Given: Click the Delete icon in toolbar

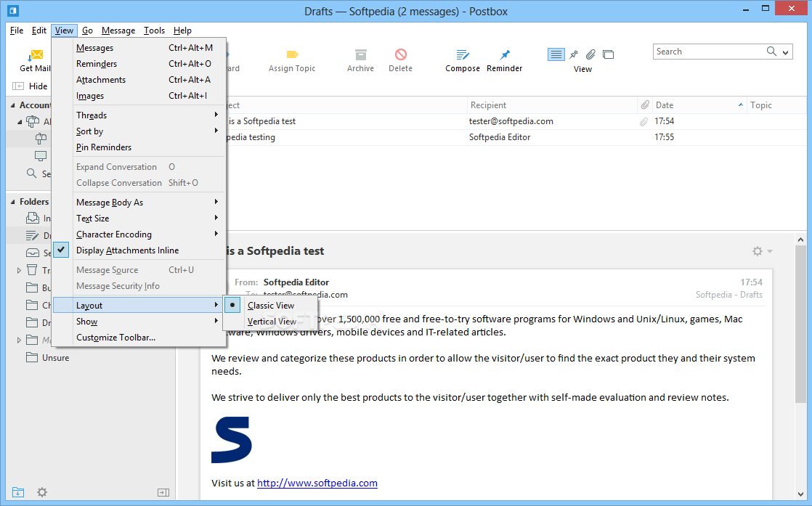Looking at the screenshot, I should tap(400, 54).
